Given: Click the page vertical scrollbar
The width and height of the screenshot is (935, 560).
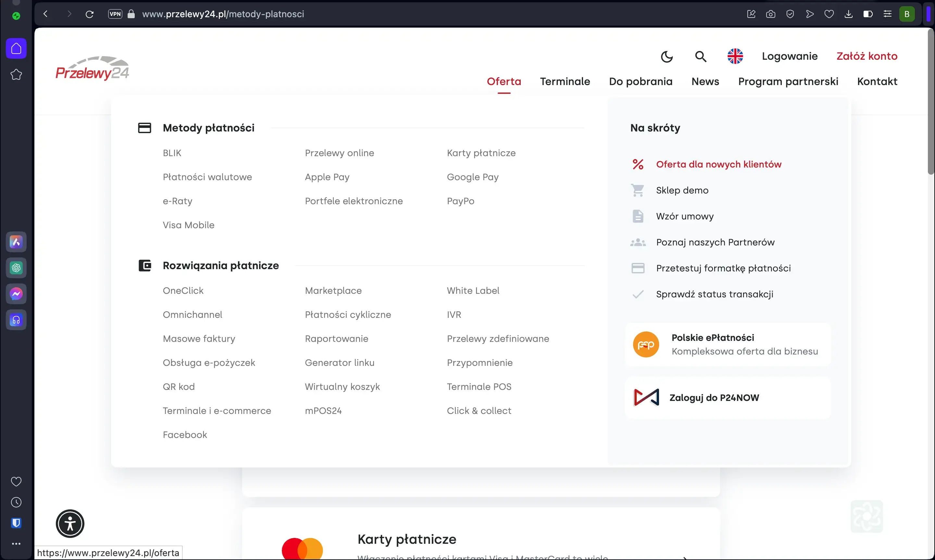Looking at the screenshot, I should (x=931, y=102).
